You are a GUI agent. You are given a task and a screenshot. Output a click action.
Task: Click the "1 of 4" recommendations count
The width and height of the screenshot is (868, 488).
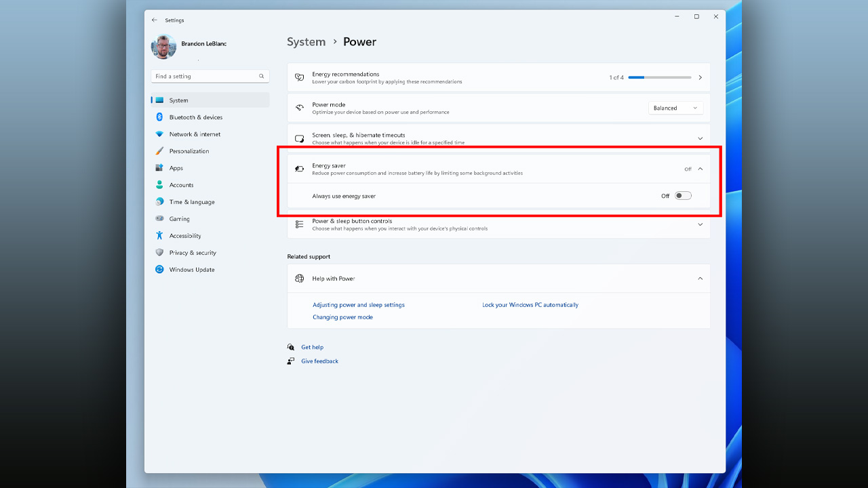pyautogui.click(x=616, y=77)
